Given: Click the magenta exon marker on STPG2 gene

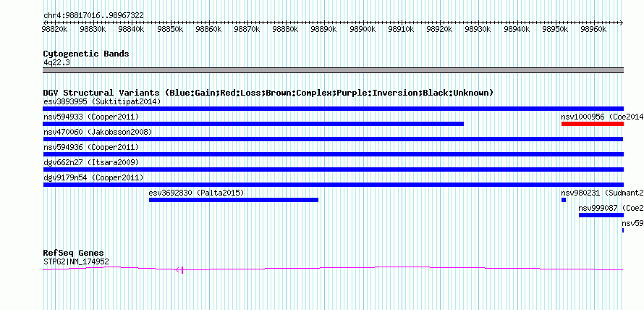Looking at the screenshot, I should 182,269.
